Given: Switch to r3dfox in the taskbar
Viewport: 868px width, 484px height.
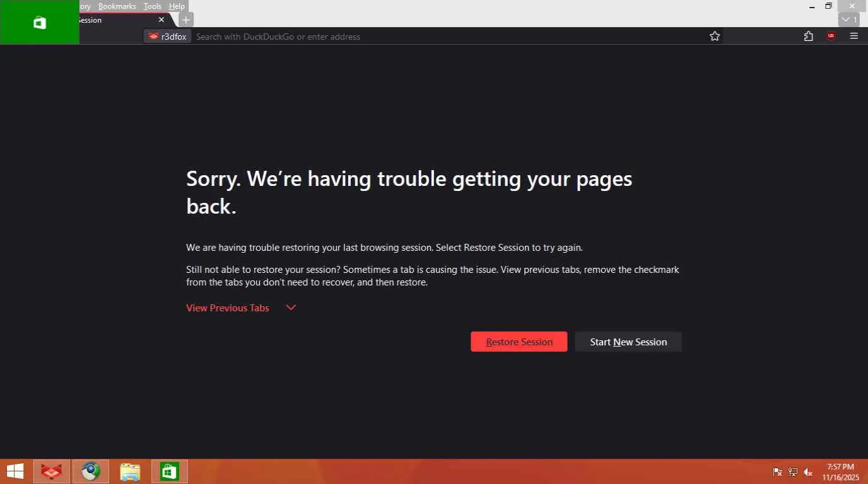Looking at the screenshot, I should (x=52, y=471).
